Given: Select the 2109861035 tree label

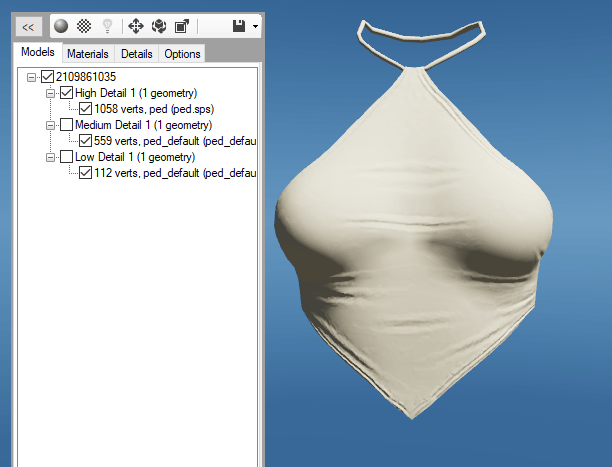Looking at the screenshot, I should [86, 77].
